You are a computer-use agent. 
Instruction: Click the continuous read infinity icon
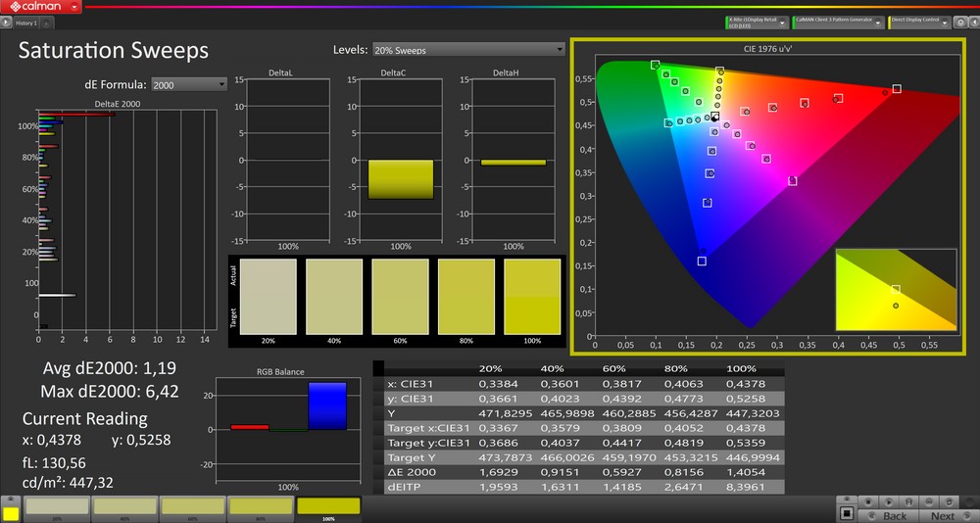[x=928, y=501]
